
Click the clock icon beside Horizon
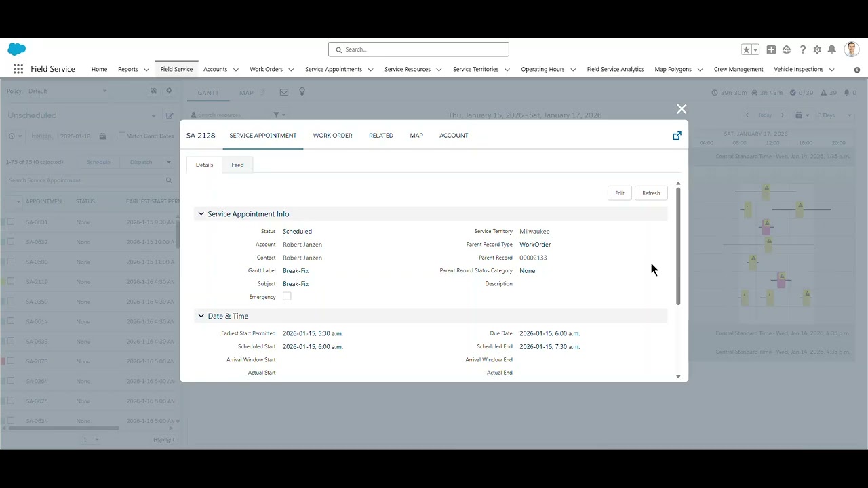pyautogui.click(x=12, y=136)
